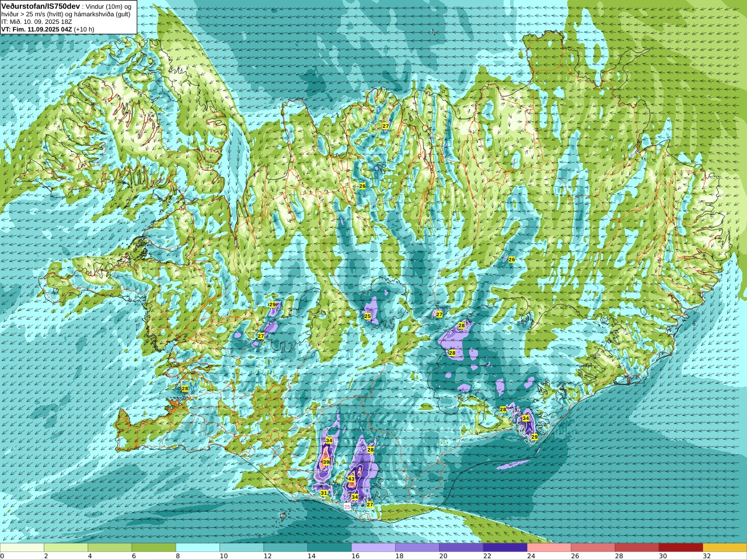Click the legend scale number 8
Viewport: 747px width, 560px height.
(177, 556)
